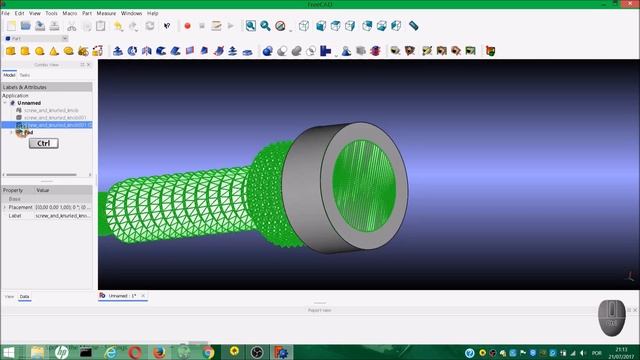Open the draw style dropdown arrow

(291, 30)
